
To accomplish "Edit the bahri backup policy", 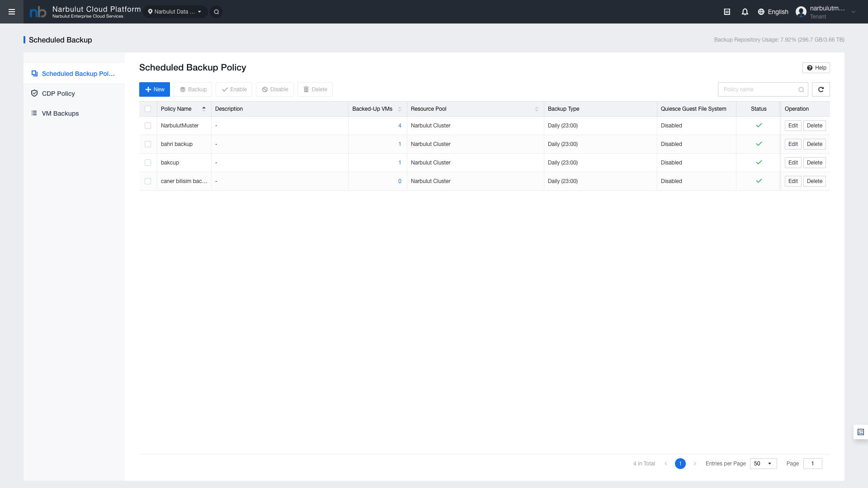I will click(793, 144).
